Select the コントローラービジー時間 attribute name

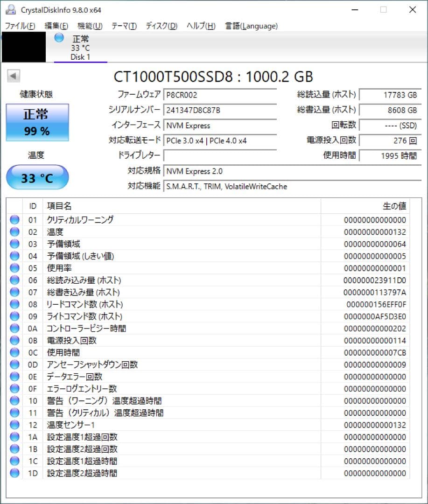tap(86, 329)
